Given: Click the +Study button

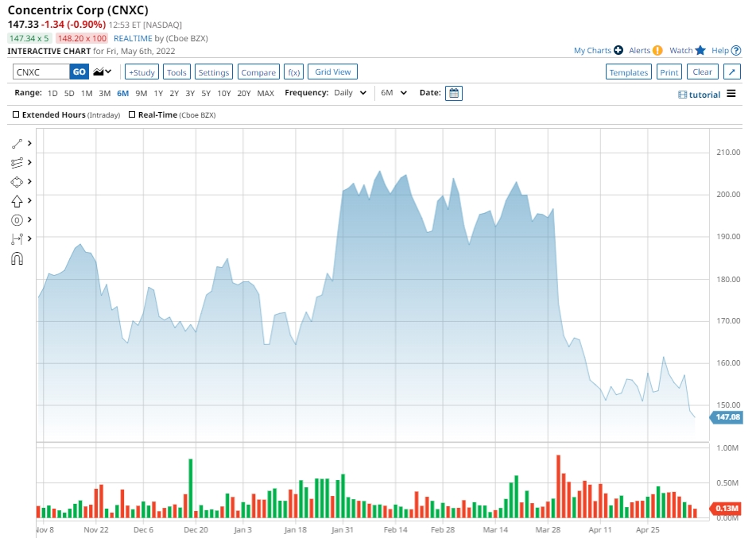Looking at the screenshot, I should point(142,72).
